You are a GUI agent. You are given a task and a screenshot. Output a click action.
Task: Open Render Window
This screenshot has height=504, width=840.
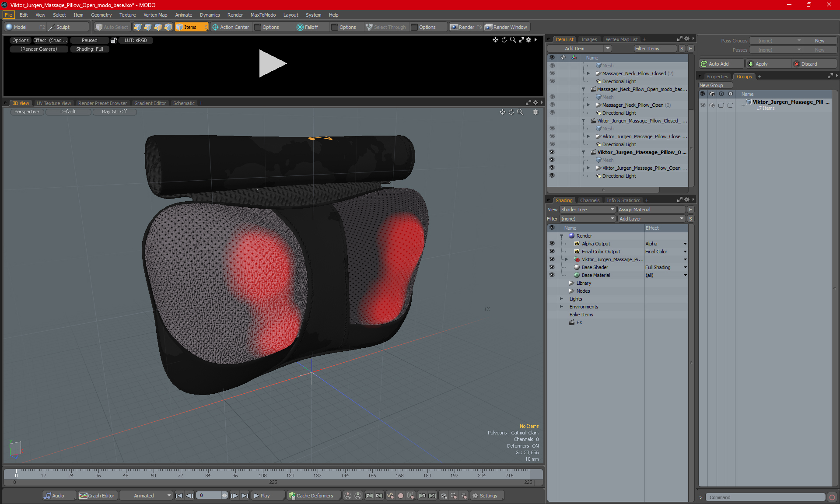[x=507, y=27]
